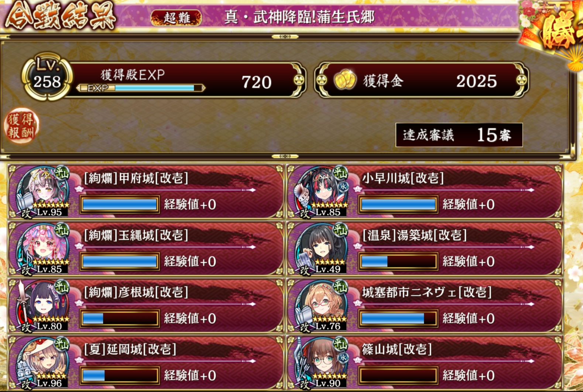The width and height of the screenshot is (583, 392).
Task: Click the experience bar of 小早川城[改壱]
Action: pos(398,204)
